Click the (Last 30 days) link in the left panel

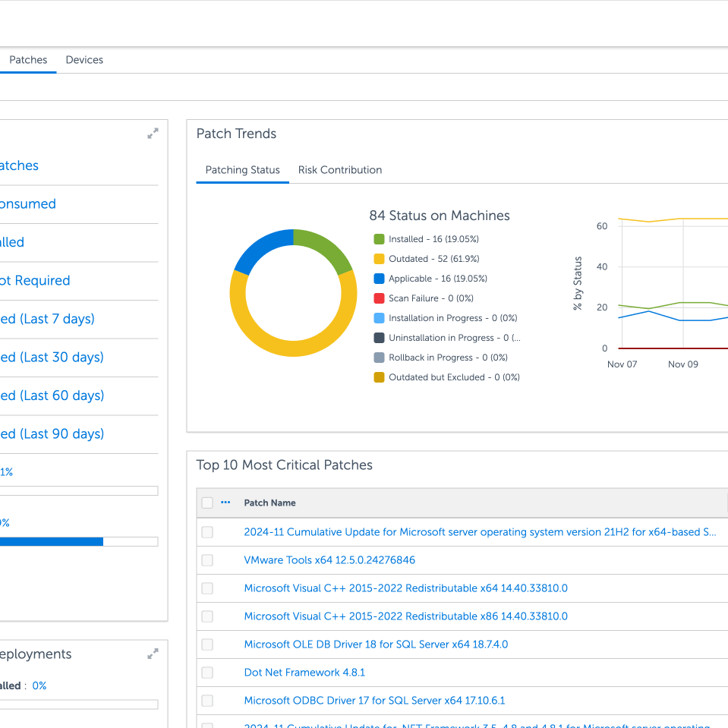(52, 358)
